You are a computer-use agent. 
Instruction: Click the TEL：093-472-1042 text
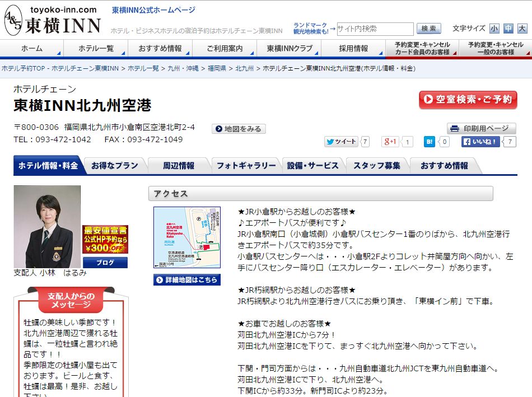coord(52,139)
